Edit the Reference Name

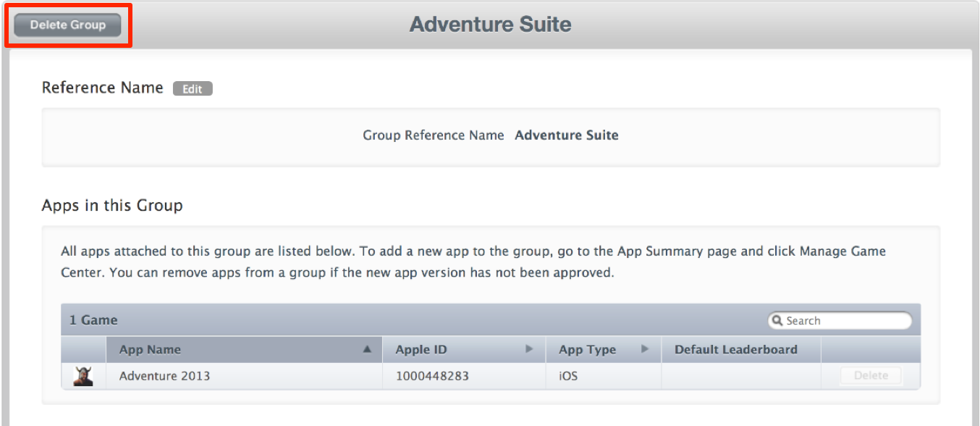[x=193, y=89]
